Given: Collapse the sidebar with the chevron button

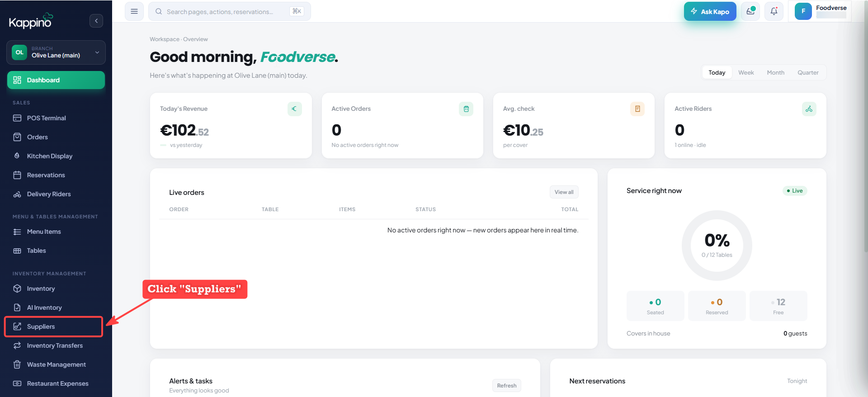Looking at the screenshot, I should [96, 21].
